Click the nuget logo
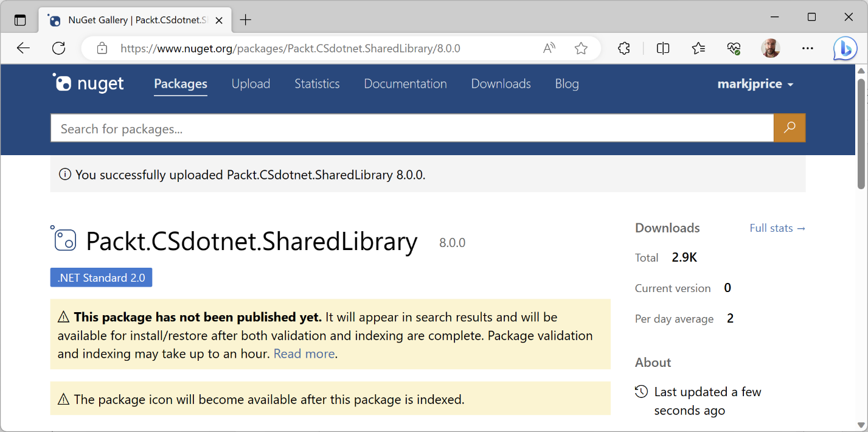This screenshot has height=432, width=868. pyautogui.click(x=88, y=83)
